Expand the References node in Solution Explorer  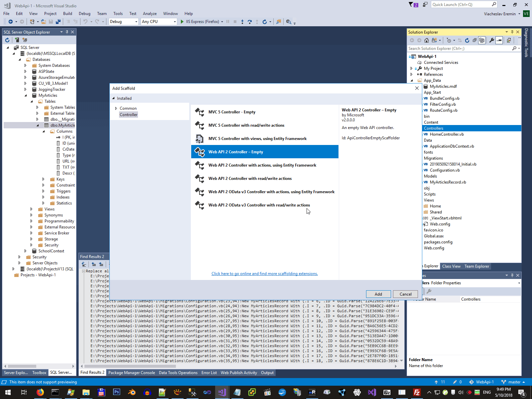(412, 74)
